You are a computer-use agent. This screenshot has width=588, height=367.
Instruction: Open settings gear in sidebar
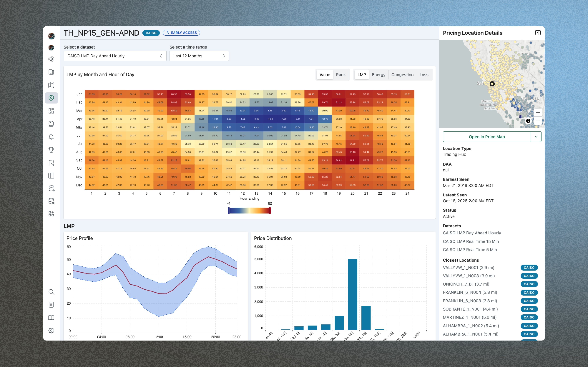tap(51, 330)
